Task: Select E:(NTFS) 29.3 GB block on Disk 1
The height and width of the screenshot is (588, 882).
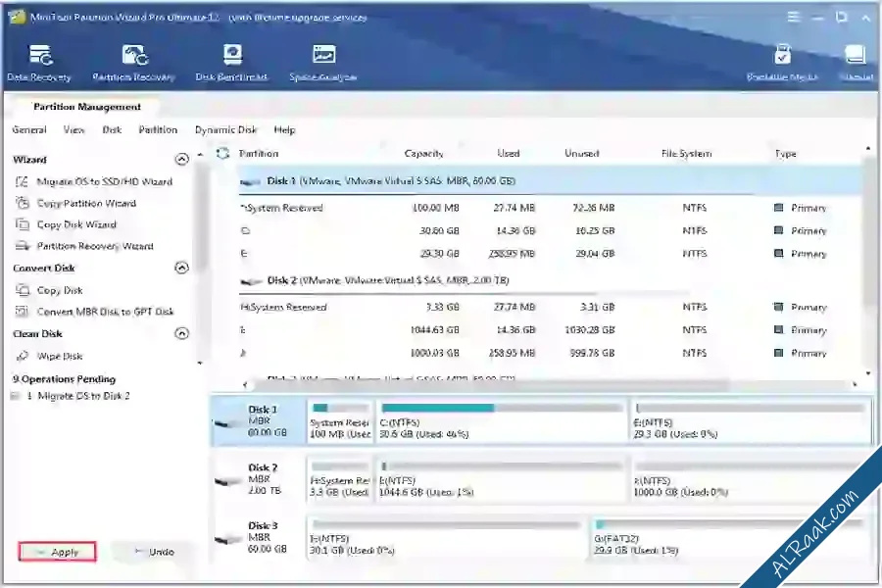Action: tap(750, 421)
